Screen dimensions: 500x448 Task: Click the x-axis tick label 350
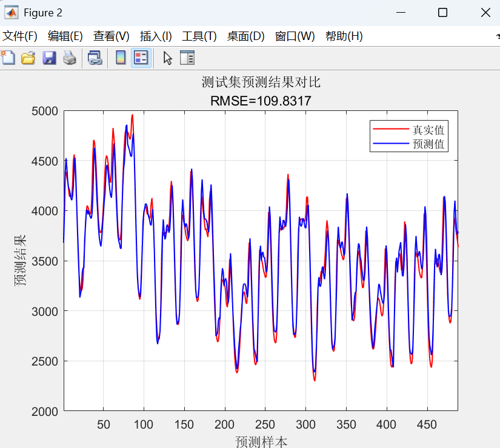pos(346,424)
